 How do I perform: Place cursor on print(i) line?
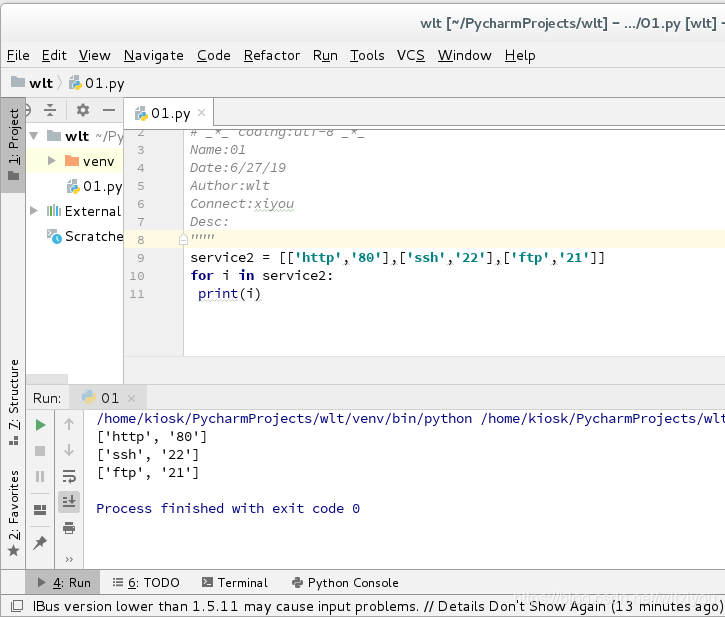(229, 294)
